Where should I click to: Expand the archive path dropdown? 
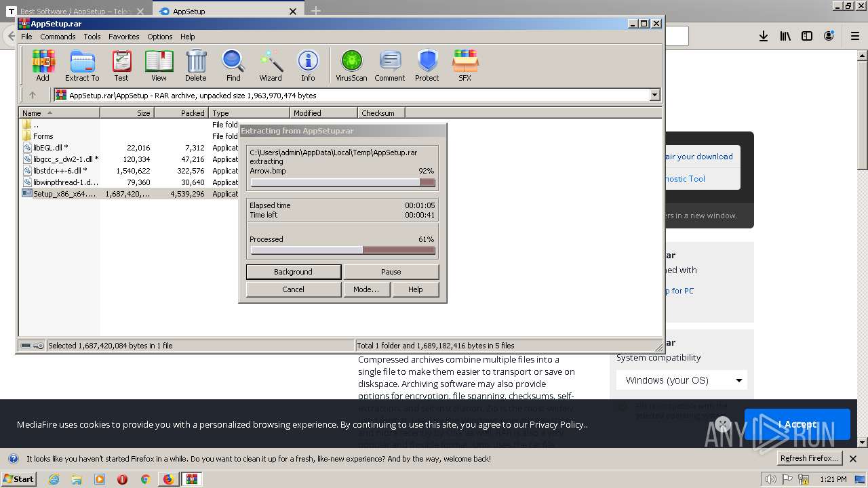[x=654, y=96]
